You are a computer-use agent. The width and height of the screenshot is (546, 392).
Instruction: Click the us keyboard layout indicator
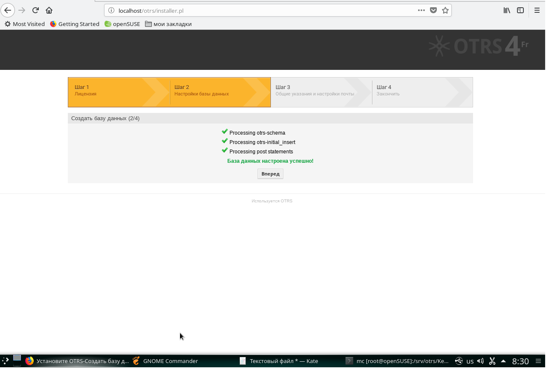(470, 361)
